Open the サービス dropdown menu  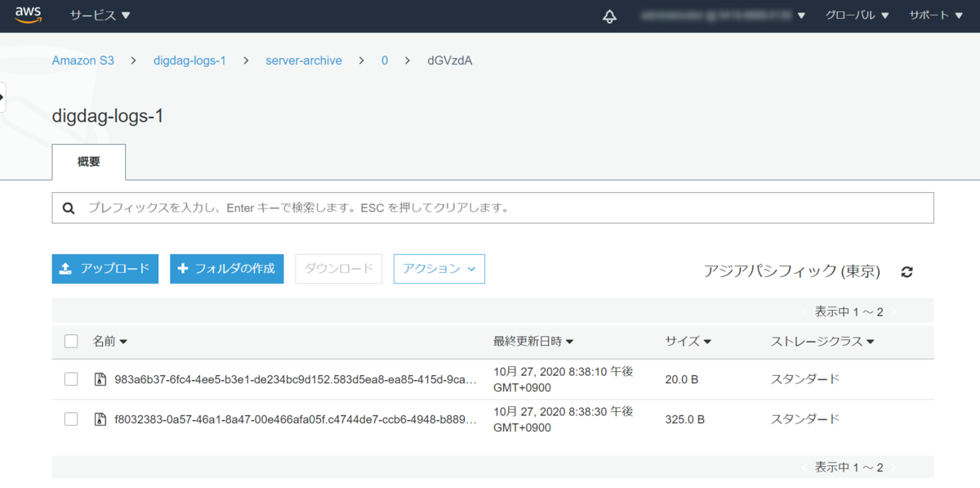100,16
